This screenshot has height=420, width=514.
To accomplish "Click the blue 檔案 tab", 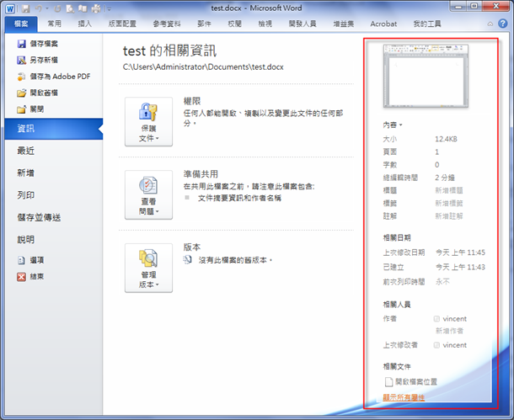I will [21, 24].
